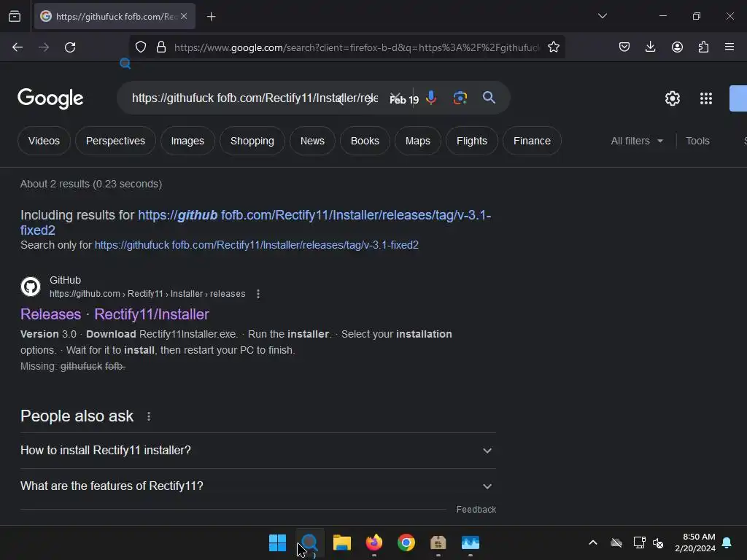View site security lock information

(161, 47)
